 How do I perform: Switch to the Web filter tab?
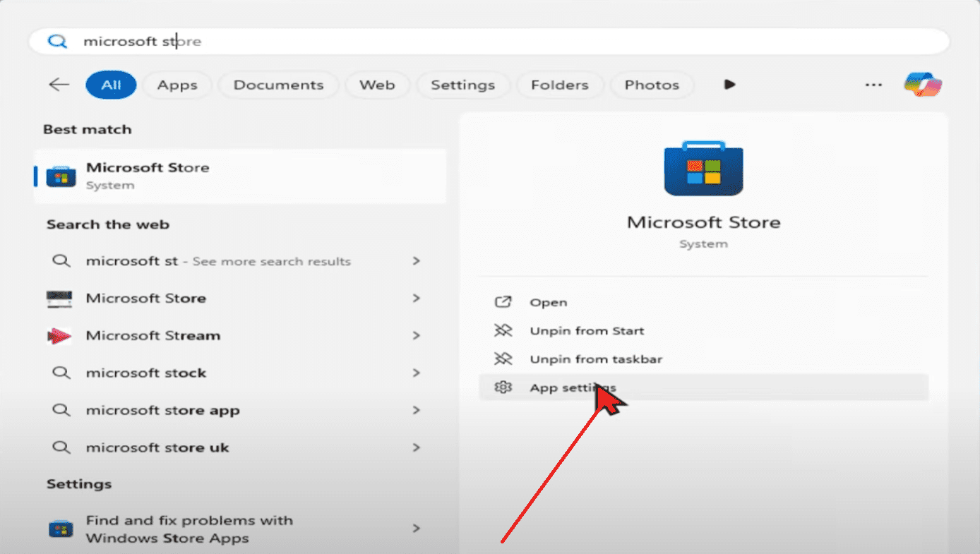click(377, 85)
